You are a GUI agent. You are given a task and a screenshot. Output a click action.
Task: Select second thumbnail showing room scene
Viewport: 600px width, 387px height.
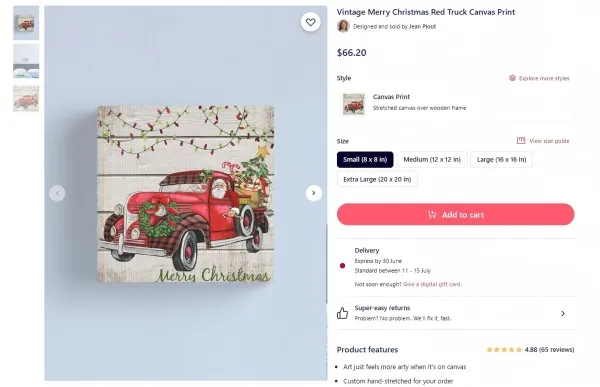tap(26, 61)
